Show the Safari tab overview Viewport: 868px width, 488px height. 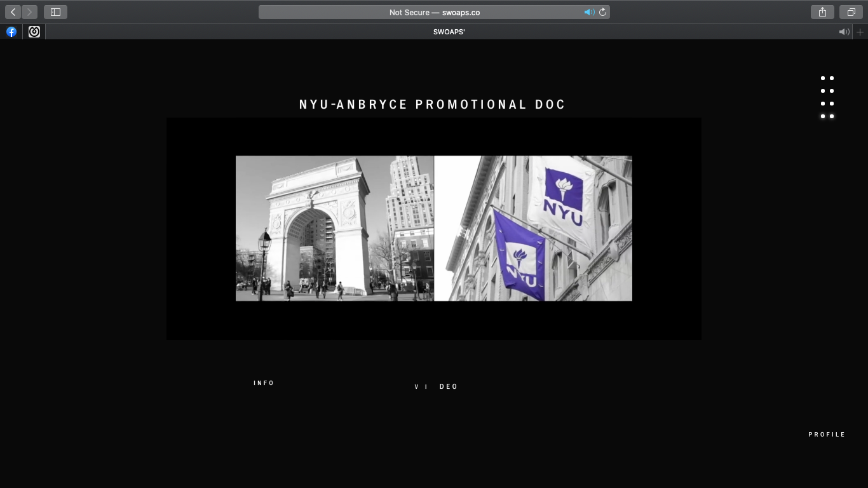(x=851, y=12)
